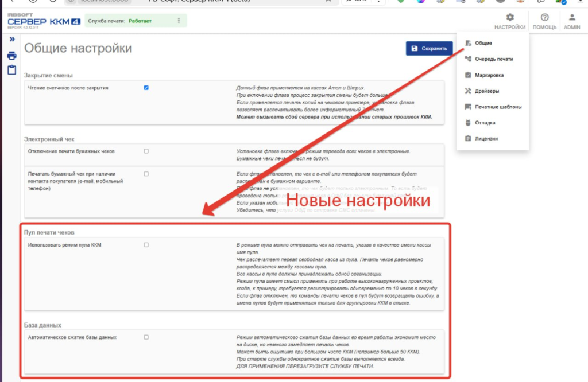Image resolution: width=588 pixels, height=382 pixels.
Task: Click the Лицензии document icon
Action: [468, 139]
